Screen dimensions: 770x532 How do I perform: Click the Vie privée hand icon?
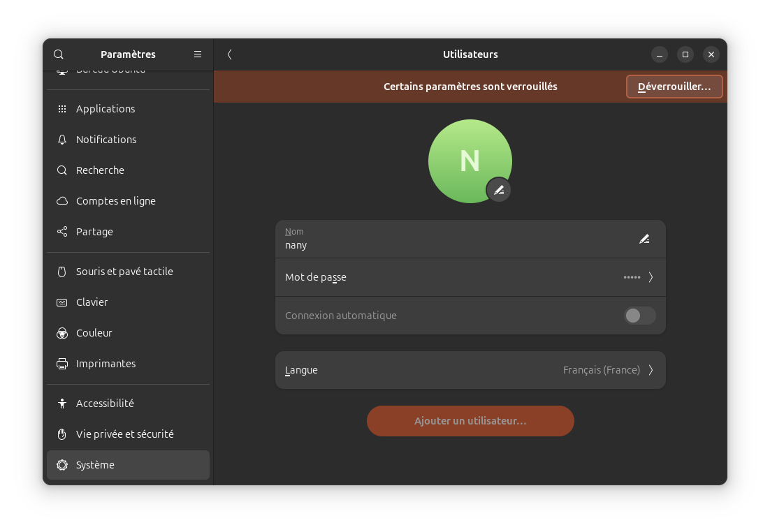coord(62,434)
